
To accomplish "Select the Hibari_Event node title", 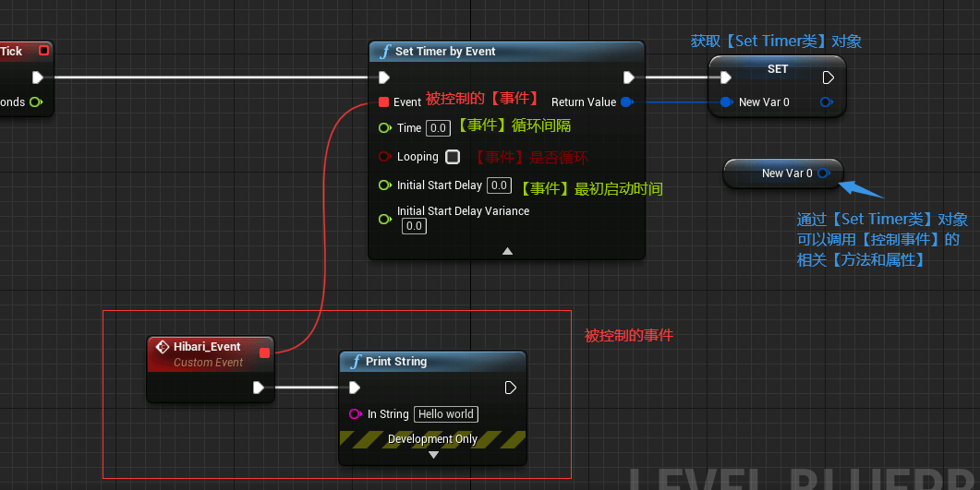I will tap(207, 346).
